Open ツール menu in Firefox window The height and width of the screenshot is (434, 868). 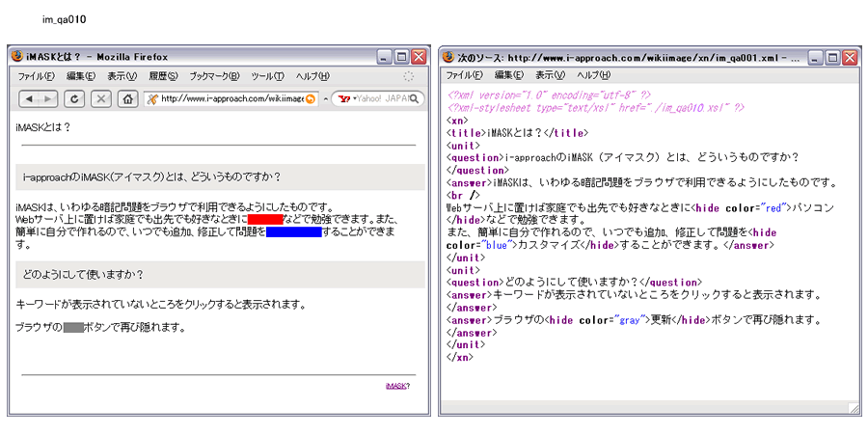267,75
